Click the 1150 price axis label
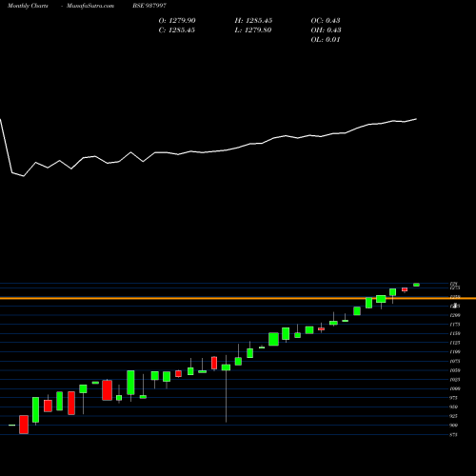Screen dimensions: 476x476 pos(455,334)
